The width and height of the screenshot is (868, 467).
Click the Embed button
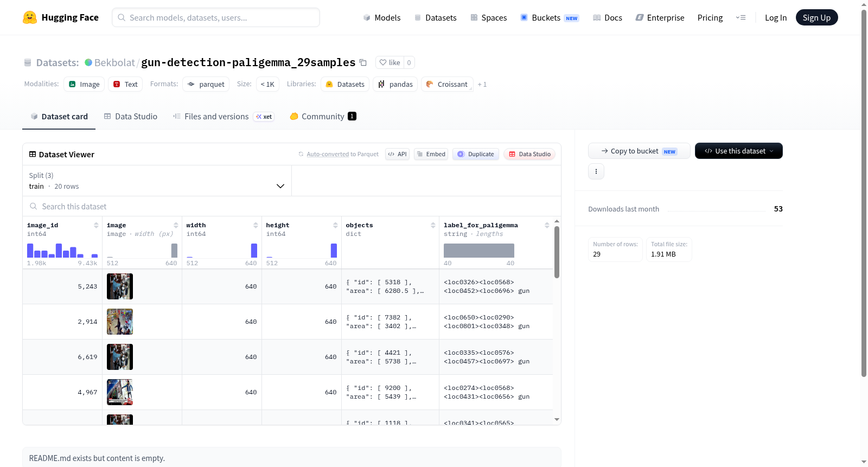[430, 154]
